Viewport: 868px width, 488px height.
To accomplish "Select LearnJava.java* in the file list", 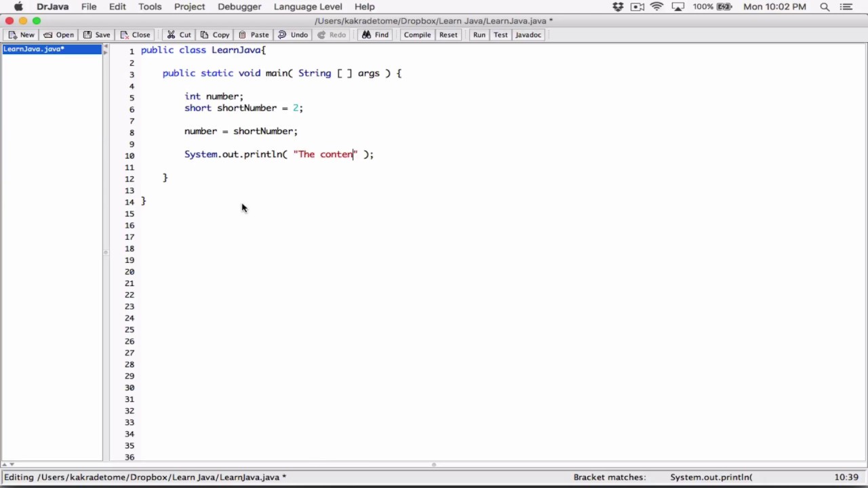I will click(52, 49).
